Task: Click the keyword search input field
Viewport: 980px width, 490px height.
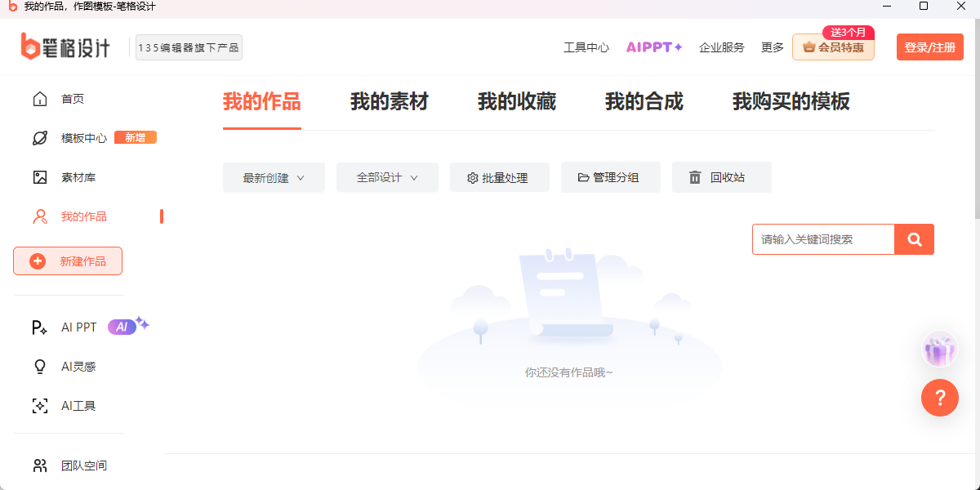Action: point(822,239)
